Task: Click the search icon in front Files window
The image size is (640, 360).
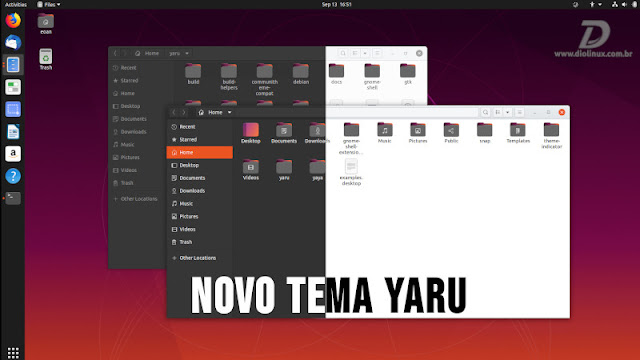Action: click(485, 112)
